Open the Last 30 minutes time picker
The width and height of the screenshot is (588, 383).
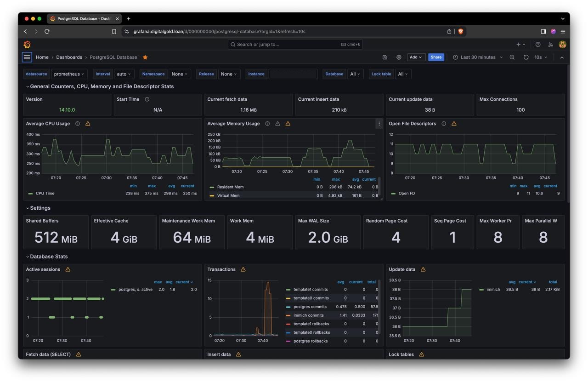(477, 57)
